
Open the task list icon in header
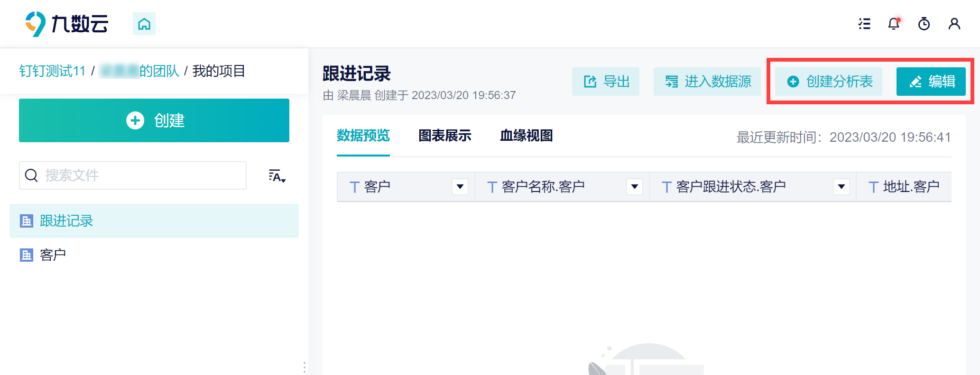pos(864,24)
